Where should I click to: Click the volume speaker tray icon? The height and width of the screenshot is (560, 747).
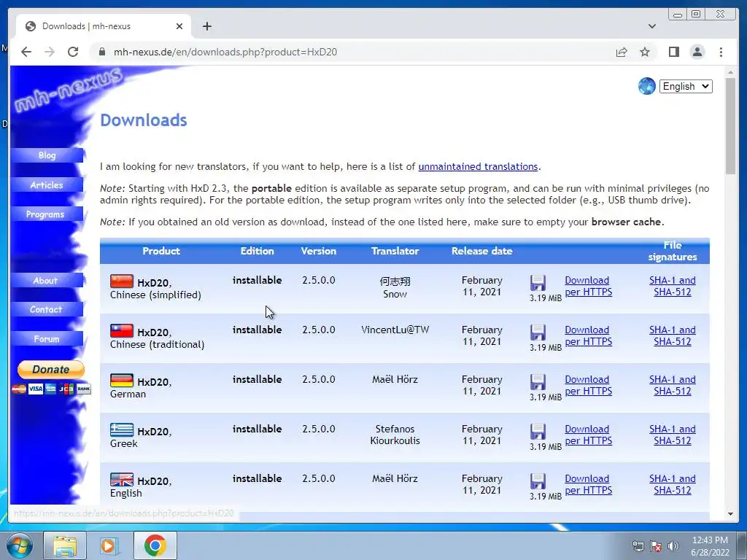click(x=673, y=546)
